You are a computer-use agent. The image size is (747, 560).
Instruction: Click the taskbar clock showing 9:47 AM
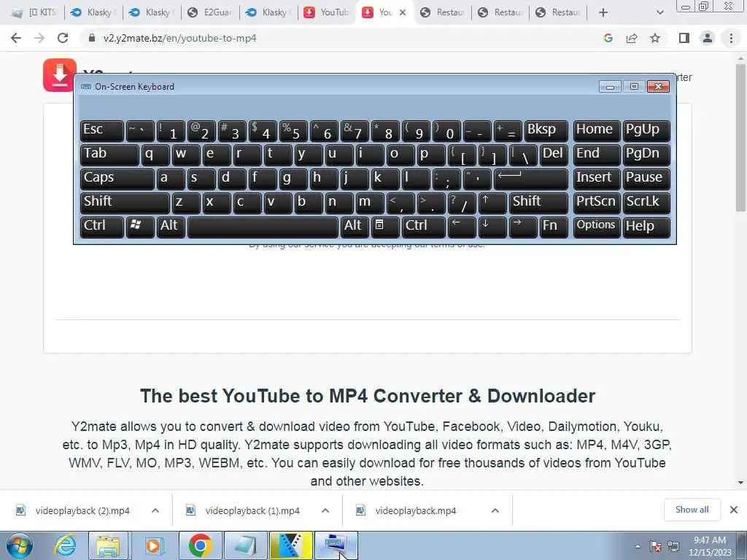point(710,546)
